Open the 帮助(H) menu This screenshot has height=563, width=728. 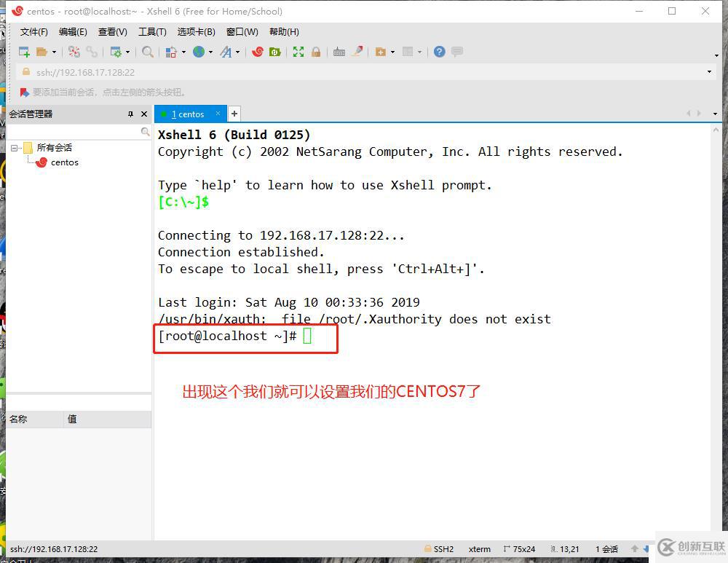coord(284,32)
